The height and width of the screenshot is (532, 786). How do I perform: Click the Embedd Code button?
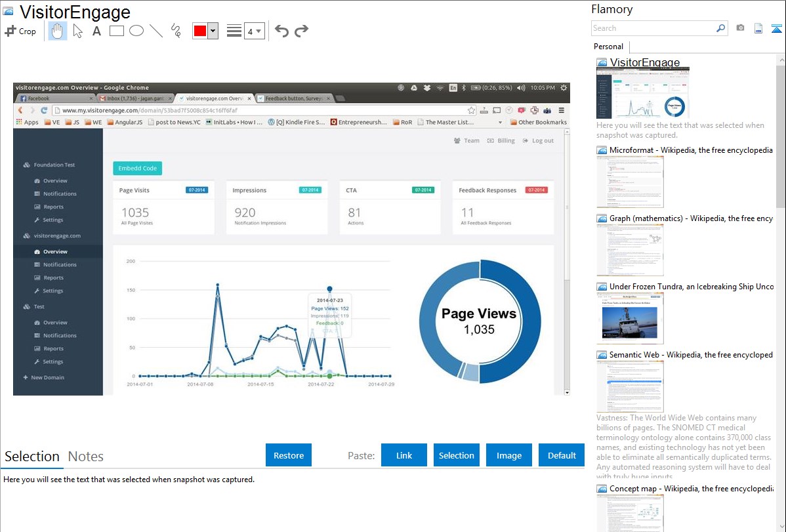(137, 168)
